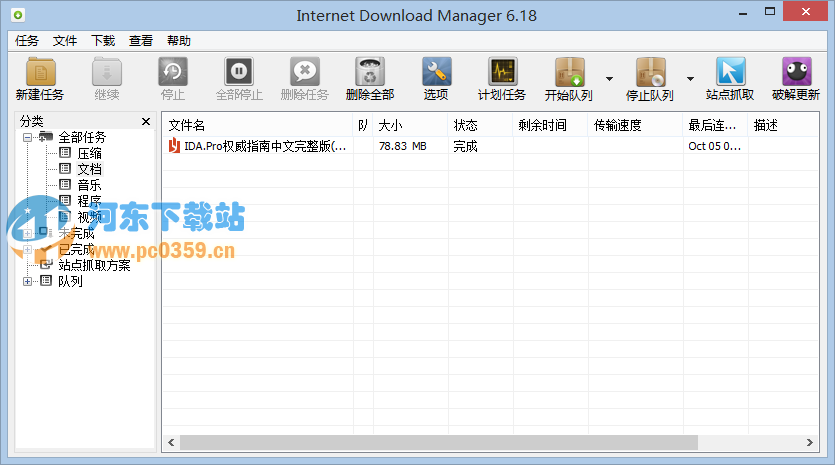Click the Oct 05 date cell
This screenshot has width=835, height=465.
tap(714, 146)
